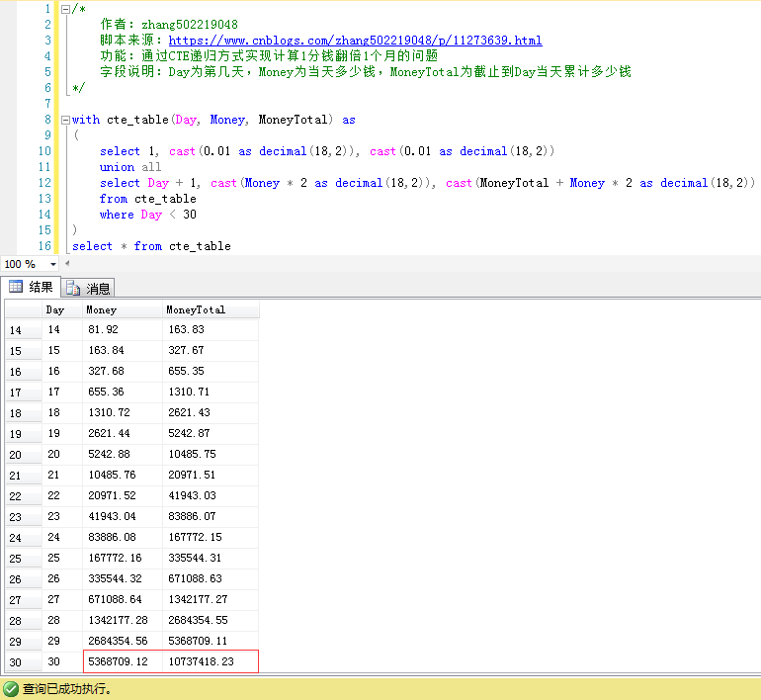Image resolution: width=761 pixels, height=700 pixels.
Task: Open the 100 % zoom dropdown
Action: [53, 265]
